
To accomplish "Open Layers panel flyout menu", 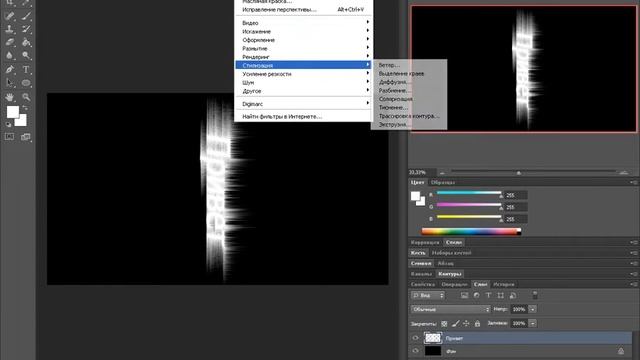I will point(634,284).
